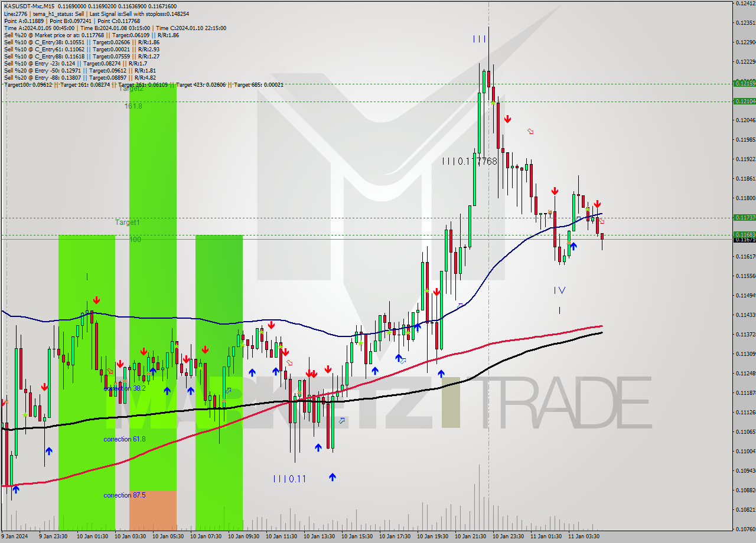Click the 0.11985 price axis label
Screen dimensions: 756x543
point(745,140)
